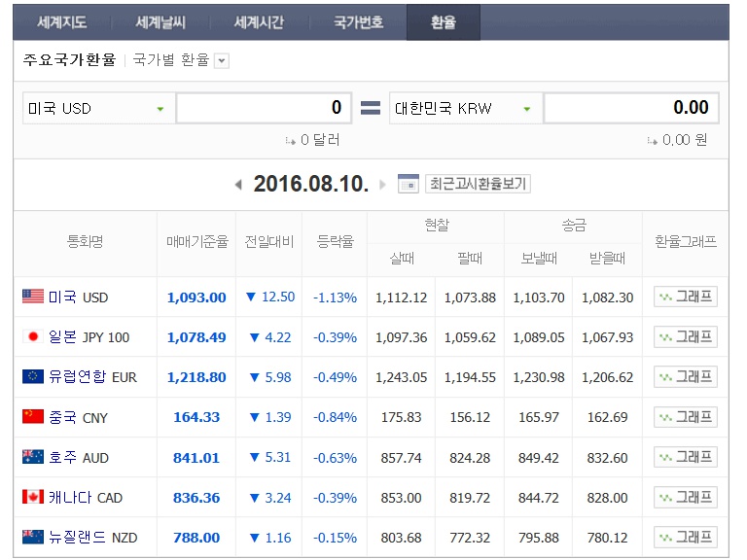The image size is (747, 560).
Task: Click the China flag icon
Action: 33,416
